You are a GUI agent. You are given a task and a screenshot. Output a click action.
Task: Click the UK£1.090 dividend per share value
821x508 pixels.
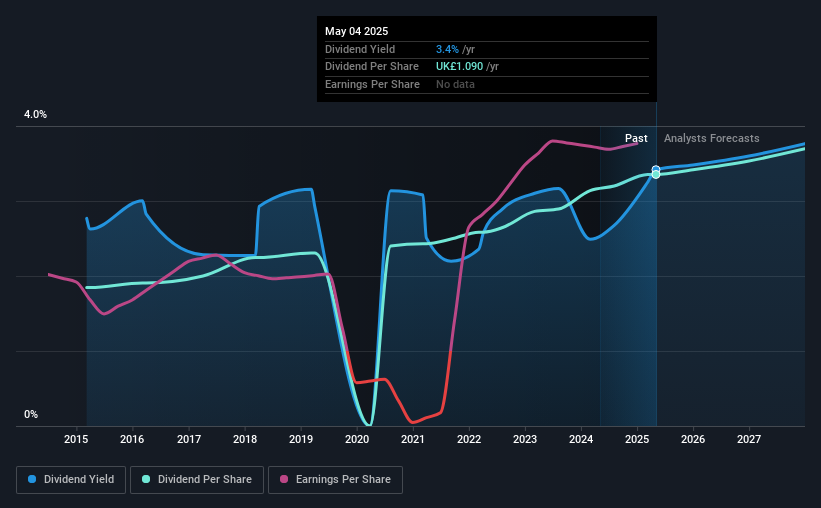tap(459, 67)
